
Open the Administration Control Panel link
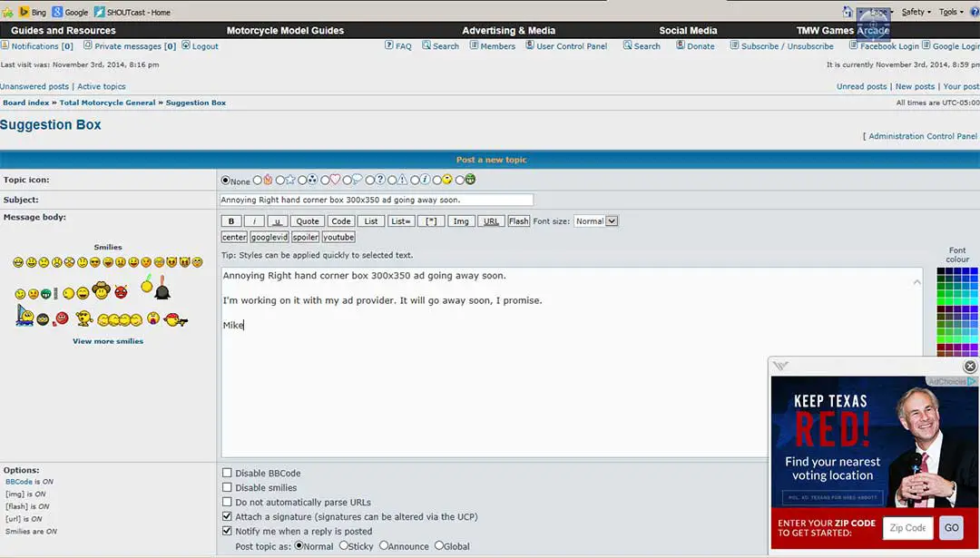(x=923, y=136)
